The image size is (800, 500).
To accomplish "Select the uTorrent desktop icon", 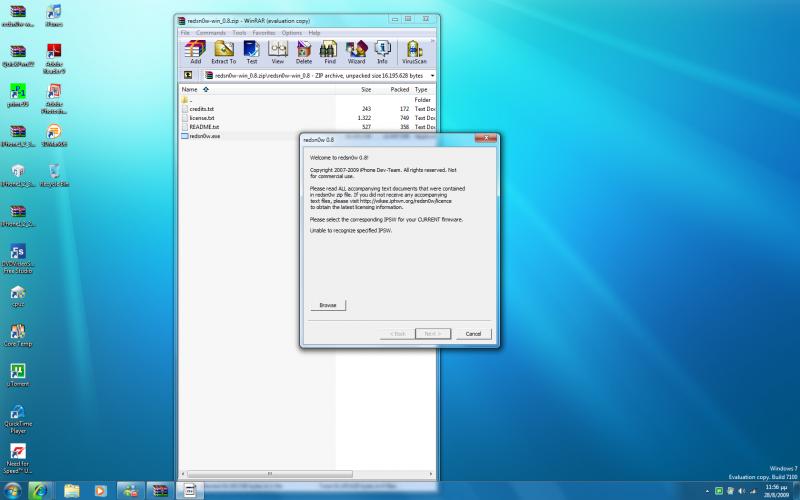I will click(x=18, y=376).
